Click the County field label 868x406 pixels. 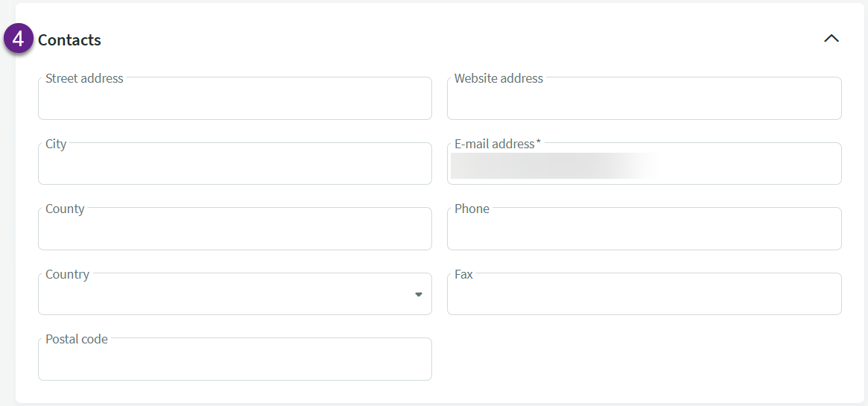(65, 209)
